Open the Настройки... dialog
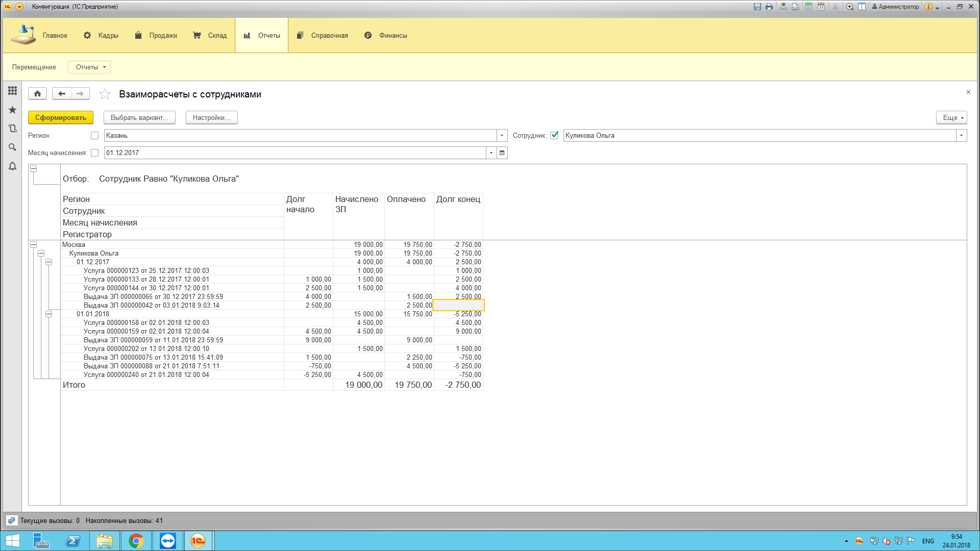980x551 pixels. pos(211,117)
